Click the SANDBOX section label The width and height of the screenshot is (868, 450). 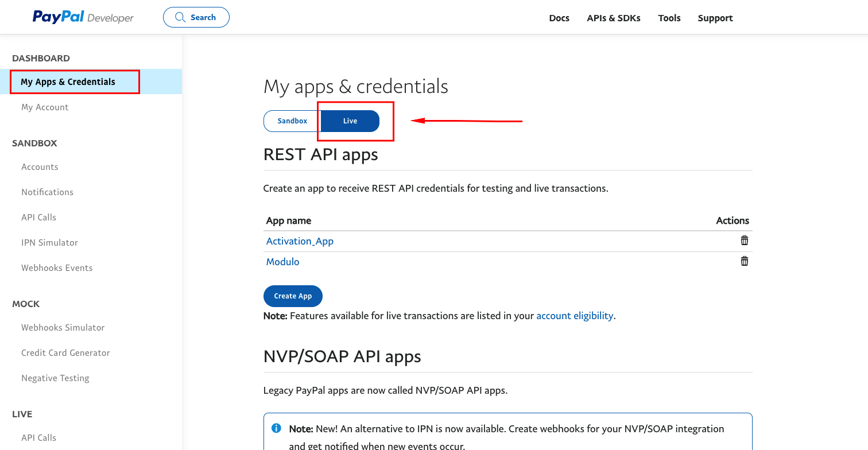[x=34, y=143]
